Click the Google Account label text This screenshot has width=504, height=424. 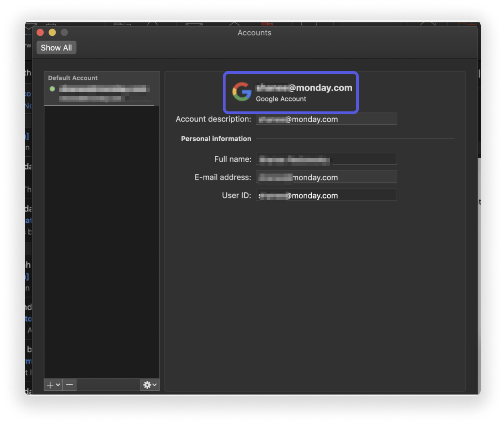[280, 99]
